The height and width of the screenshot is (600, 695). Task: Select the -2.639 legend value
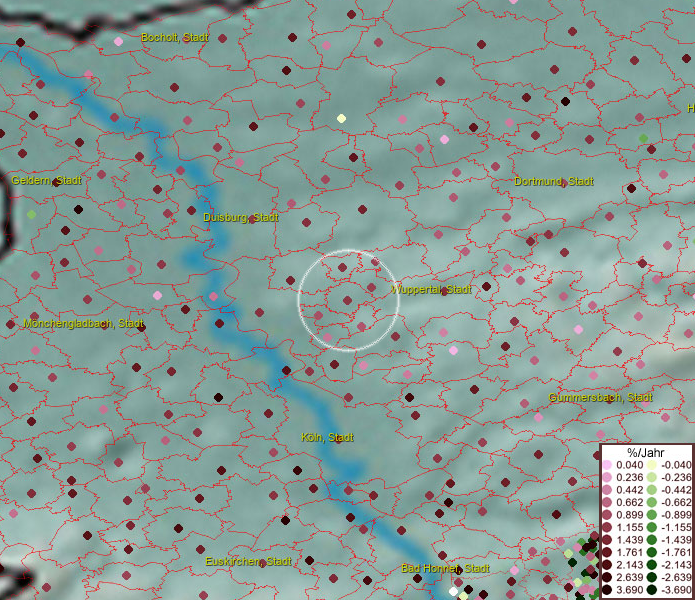coord(676,577)
